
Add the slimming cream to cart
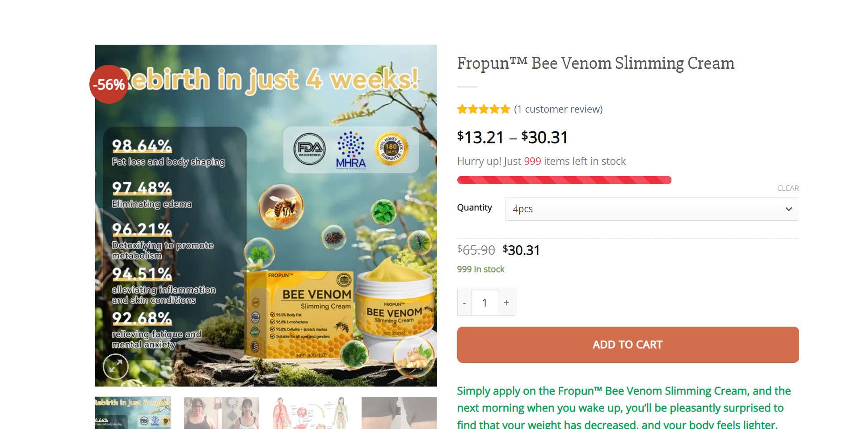[628, 345]
